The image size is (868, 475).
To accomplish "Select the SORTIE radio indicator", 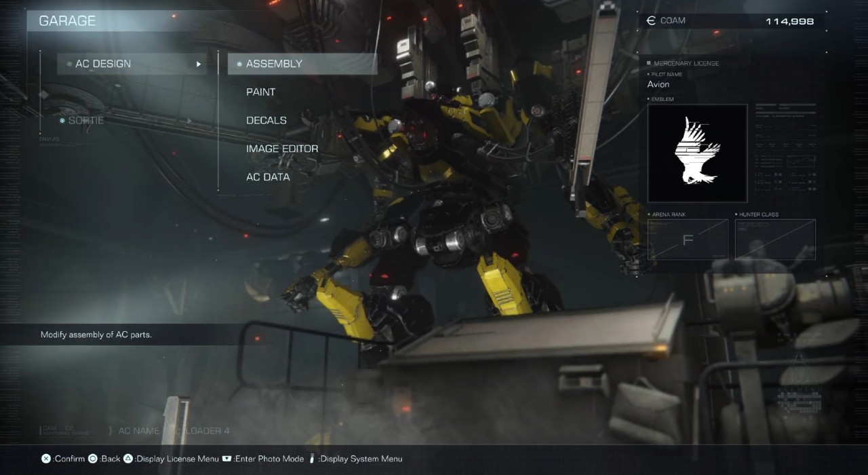I will click(x=63, y=120).
